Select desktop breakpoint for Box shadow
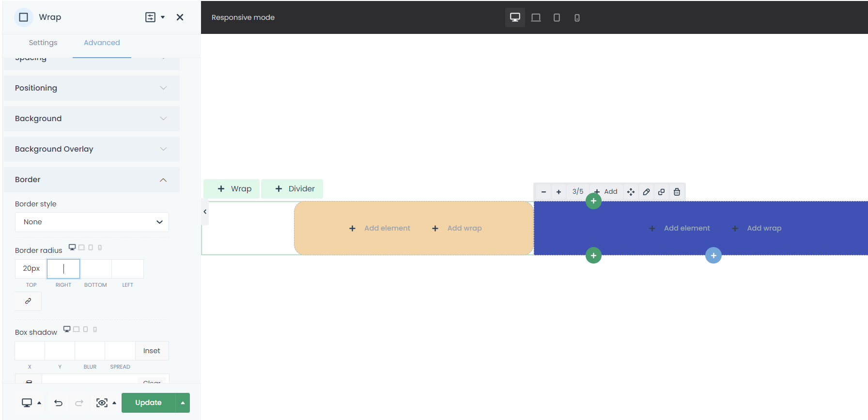This screenshot has width=868, height=420. point(67,329)
